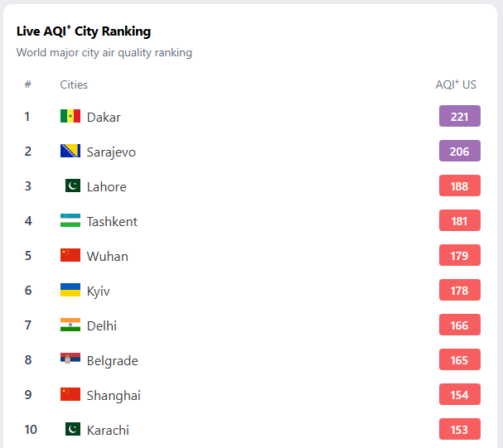Click the AQI⁺ US column header
This screenshot has width=503, height=448.
pyautogui.click(x=456, y=84)
